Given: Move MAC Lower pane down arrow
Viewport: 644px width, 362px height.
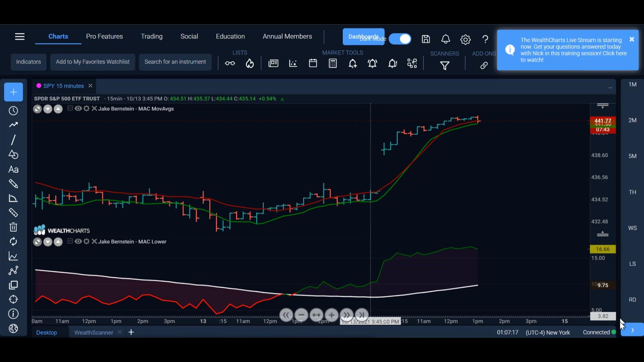Looking at the screenshot, I should [x=48, y=242].
